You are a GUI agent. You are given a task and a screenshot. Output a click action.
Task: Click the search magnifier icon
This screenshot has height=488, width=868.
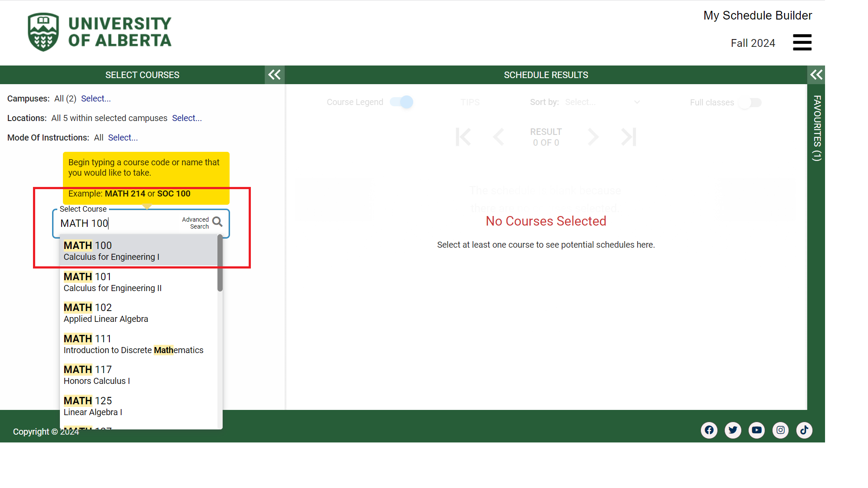pyautogui.click(x=217, y=222)
